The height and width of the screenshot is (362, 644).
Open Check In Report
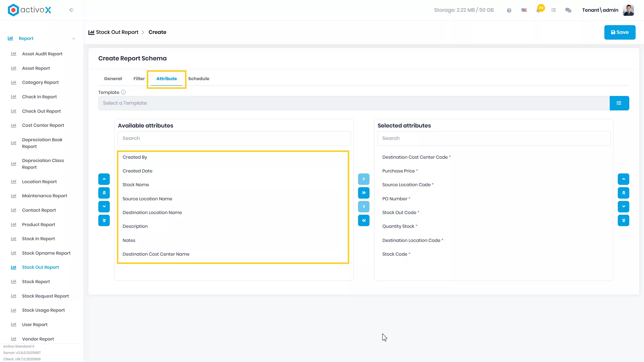click(x=39, y=97)
